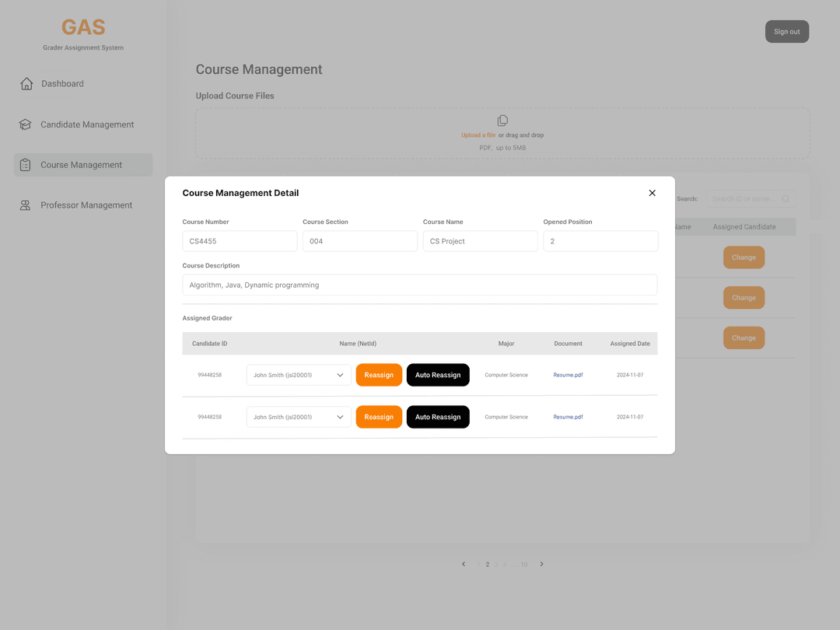Click the GAS logo at the top

coord(82,27)
